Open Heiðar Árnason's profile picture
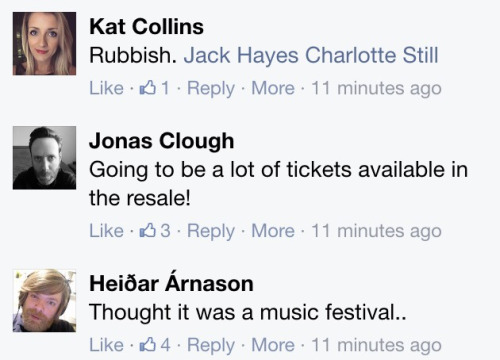The width and height of the screenshot is (500, 360). click(x=44, y=301)
